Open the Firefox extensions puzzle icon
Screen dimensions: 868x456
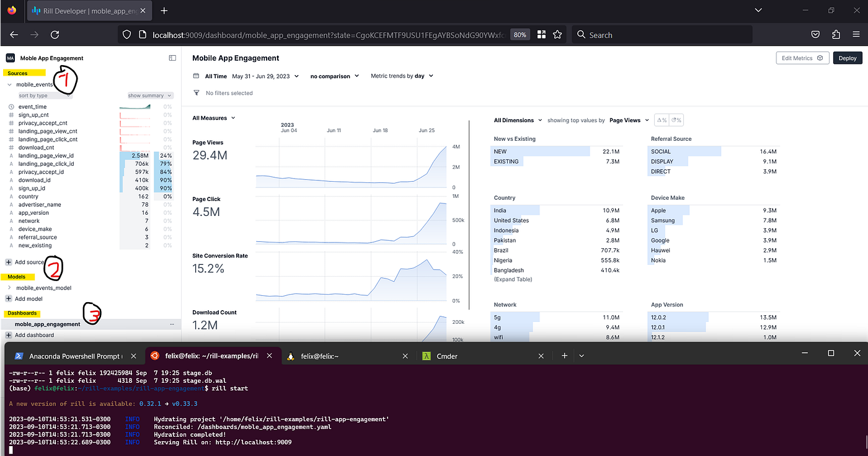coord(836,35)
